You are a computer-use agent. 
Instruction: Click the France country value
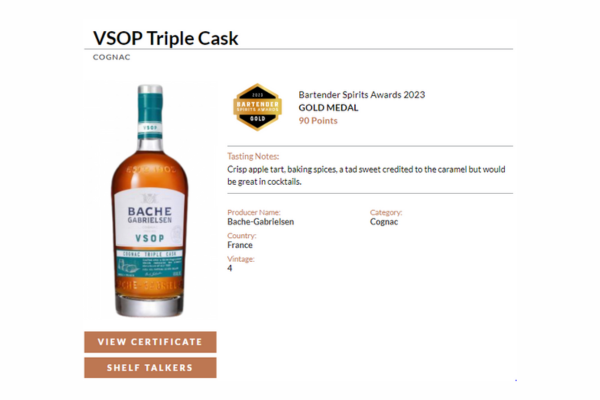click(240, 245)
